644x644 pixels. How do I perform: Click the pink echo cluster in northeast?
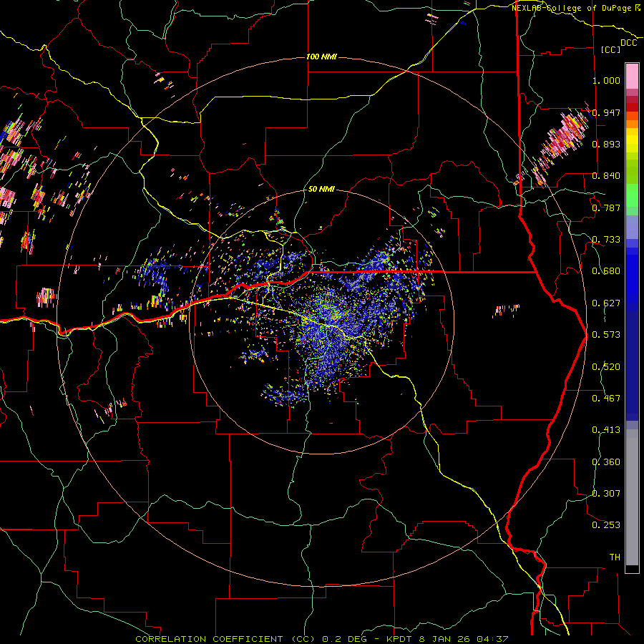(562, 140)
